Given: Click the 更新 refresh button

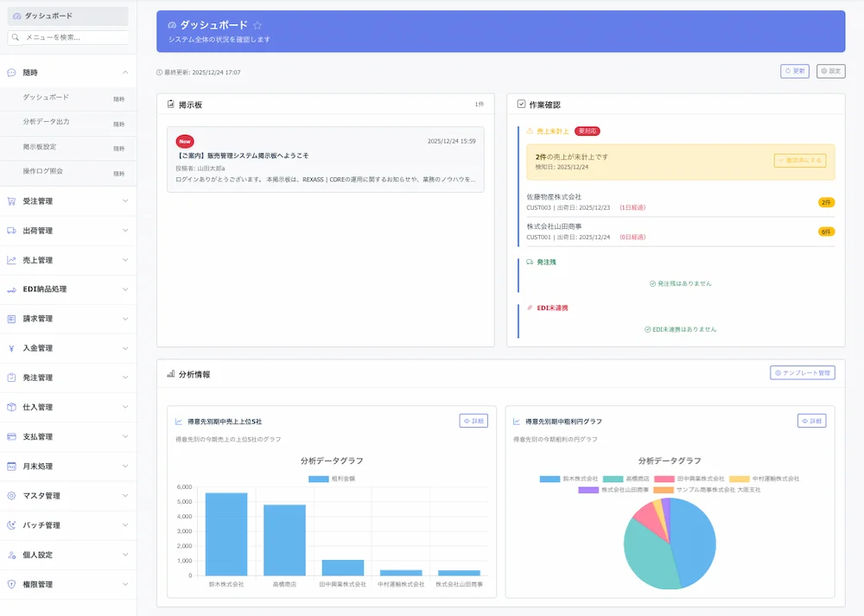Looking at the screenshot, I should point(795,72).
